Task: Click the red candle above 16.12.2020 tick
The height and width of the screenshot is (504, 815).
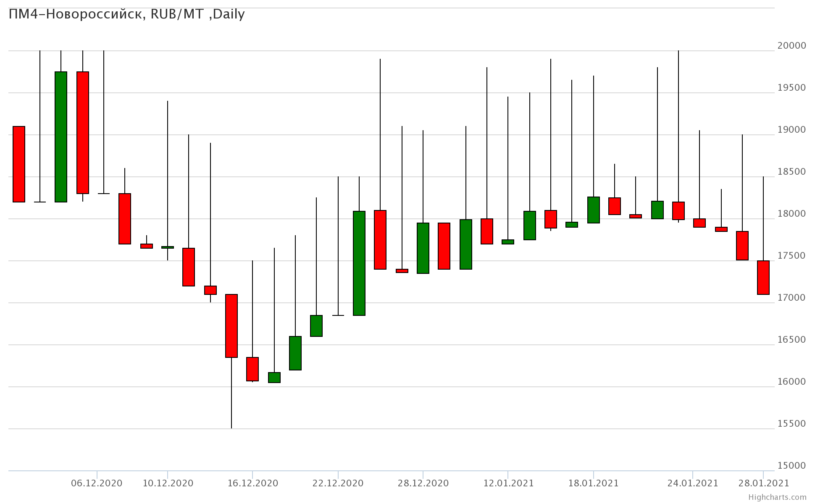Action: click(x=252, y=369)
